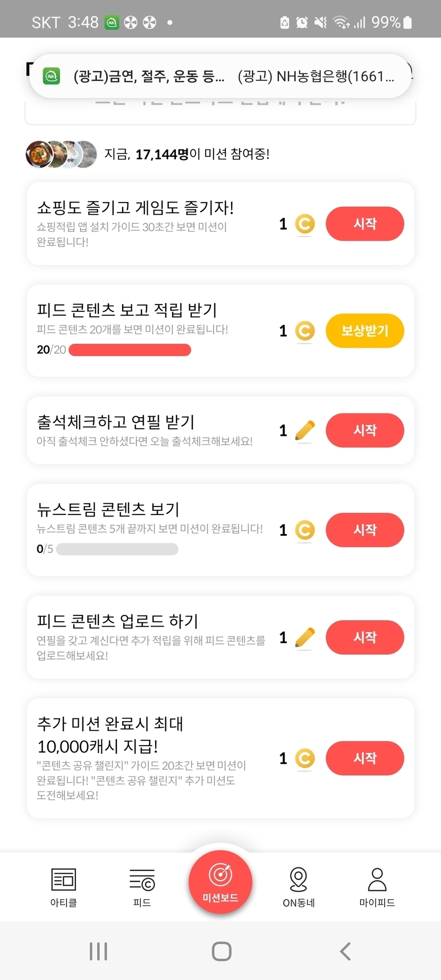The width and height of the screenshot is (441, 980).
Task: Tap the green app icon in notification banner
Action: (52, 76)
